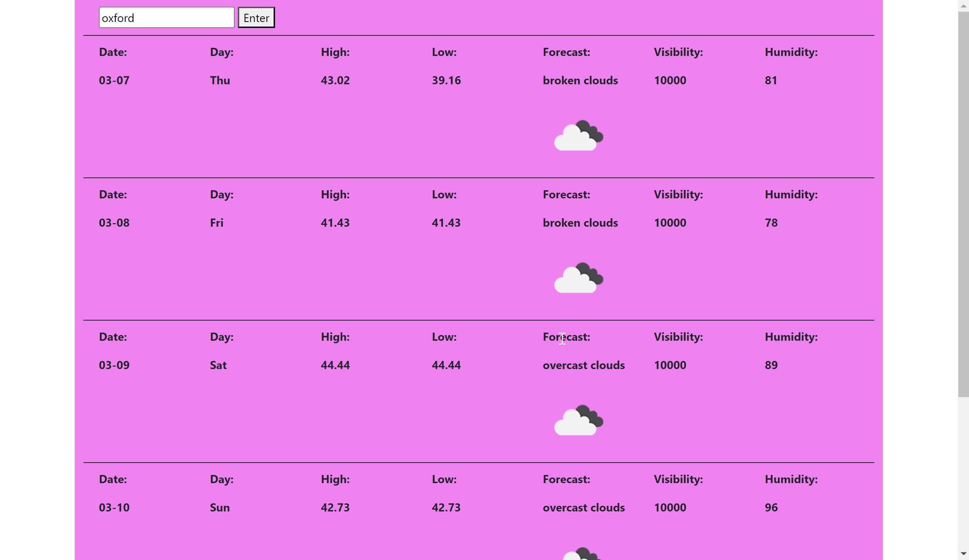Click the 'broken clouds' forecast text for Thursday
This screenshot has width=969, height=560.
point(580,80)
